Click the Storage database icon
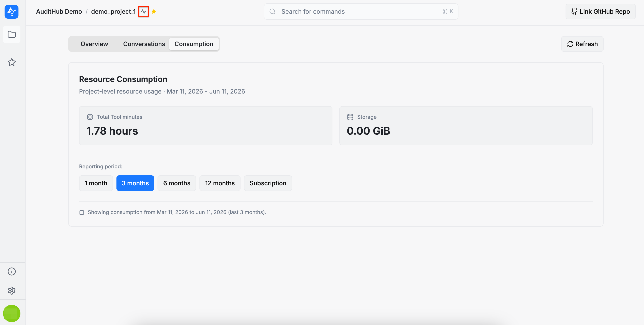 coord(350,117)
